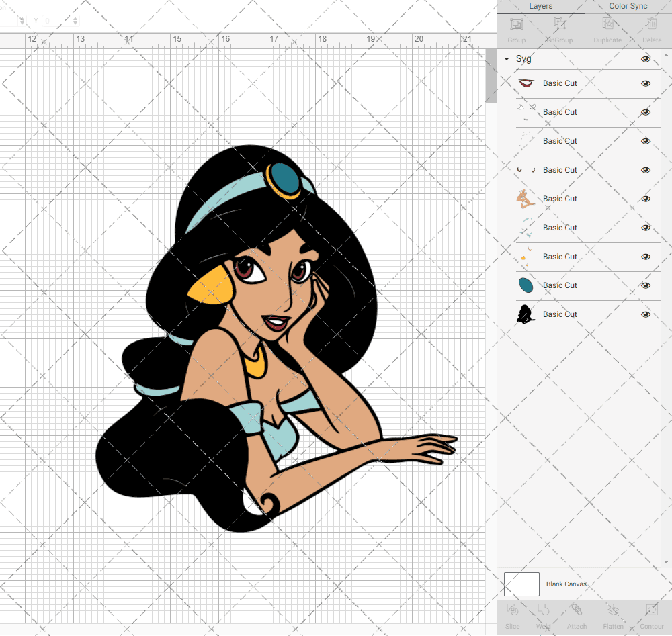This screenshot has height=636, width=672.
Task: Hide the skin tone figure layer
Action: tap(646, 199)
